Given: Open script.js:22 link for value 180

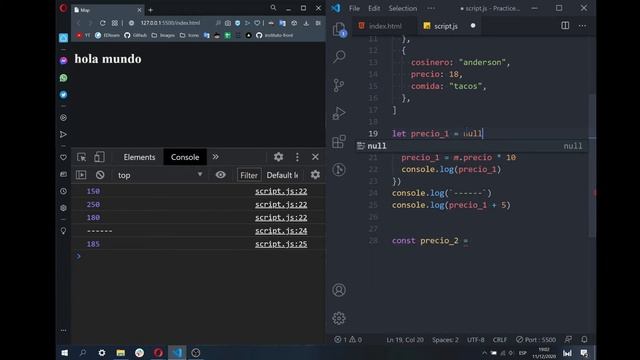Looking at the screenshot, I should point(281,218).
